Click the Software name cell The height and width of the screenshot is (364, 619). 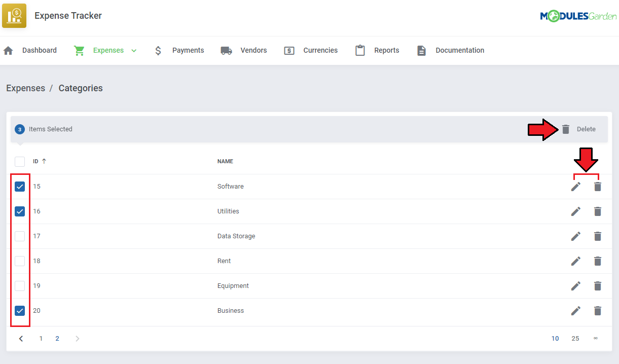tap(231, 187)
